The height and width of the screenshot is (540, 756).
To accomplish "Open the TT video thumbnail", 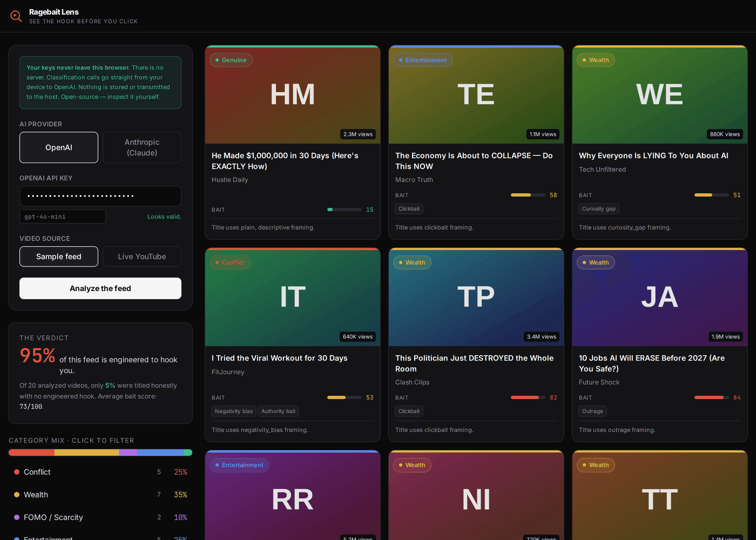I will (x=660, y=496).
